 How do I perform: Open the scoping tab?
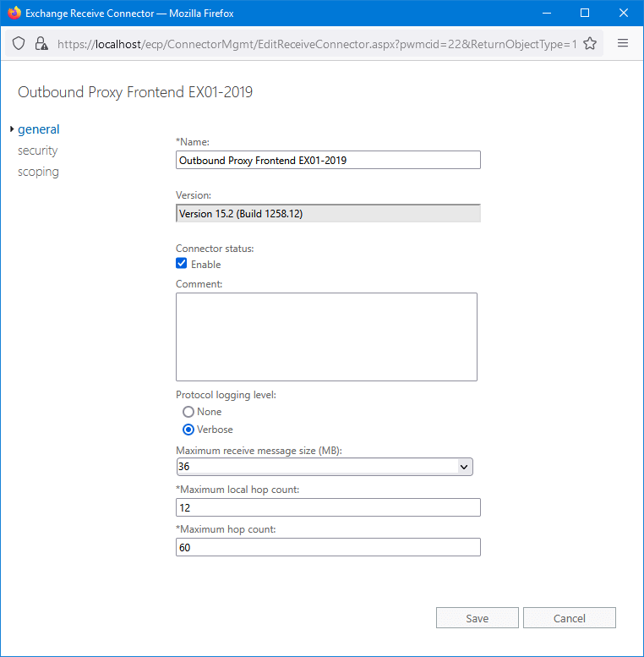pos(39,172)
